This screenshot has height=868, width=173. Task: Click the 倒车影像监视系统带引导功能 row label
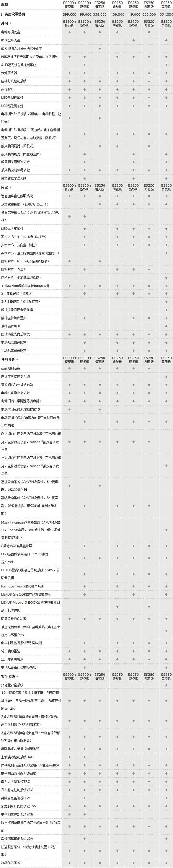[21, 643]
